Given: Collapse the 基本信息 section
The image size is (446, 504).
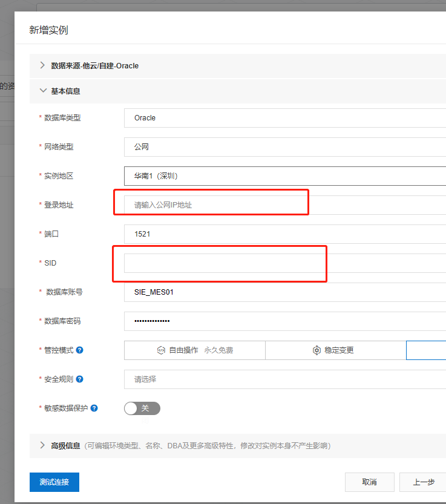Looking at the screenshot, I should (x=238, y=91).
